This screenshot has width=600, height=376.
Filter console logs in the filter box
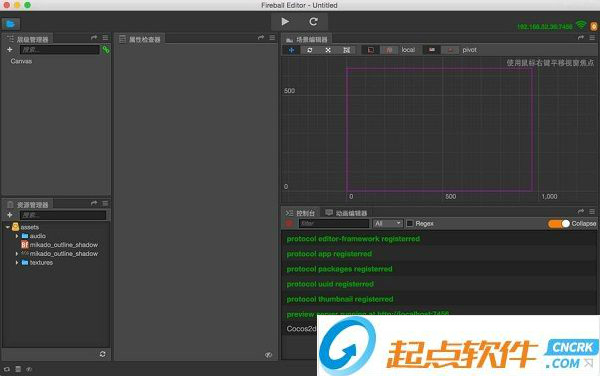click(334, 223)
